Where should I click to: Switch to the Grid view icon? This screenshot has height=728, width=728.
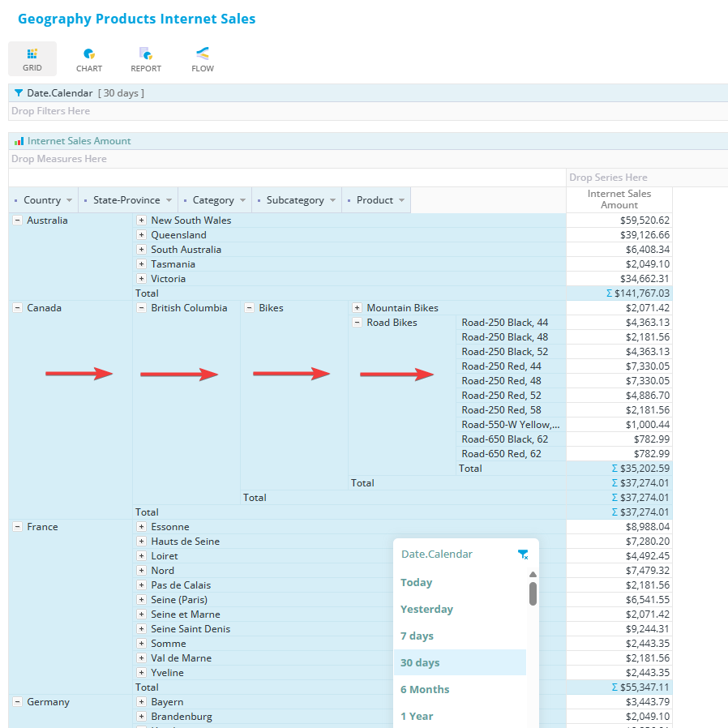pos(32,54)
